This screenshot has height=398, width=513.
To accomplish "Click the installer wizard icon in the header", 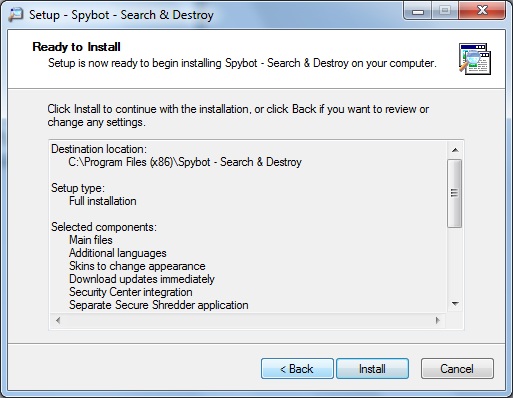I will 475,59.
